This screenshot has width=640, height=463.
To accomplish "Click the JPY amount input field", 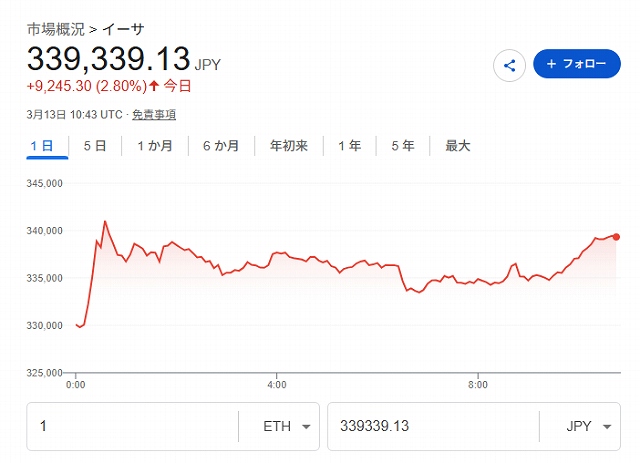I will (432, 426).
